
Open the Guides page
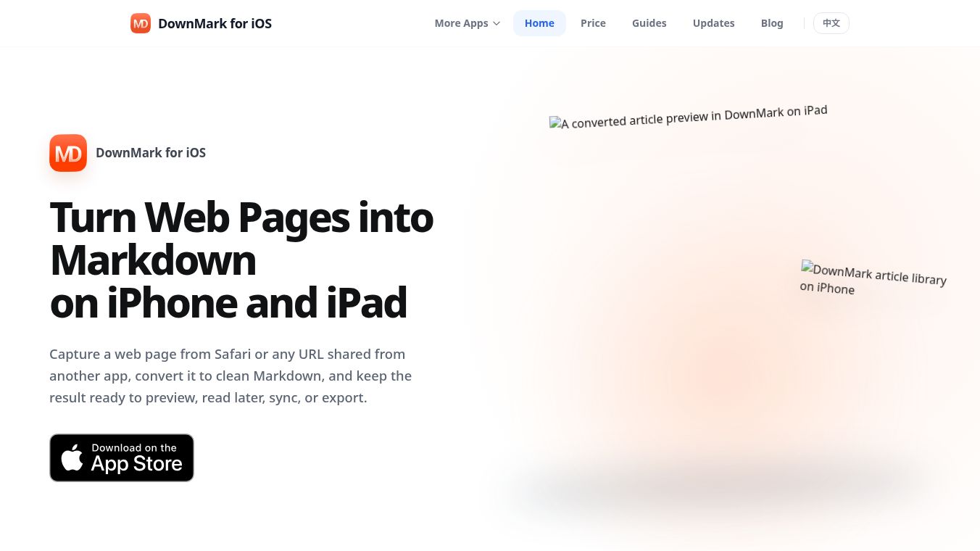click(649, 23)
